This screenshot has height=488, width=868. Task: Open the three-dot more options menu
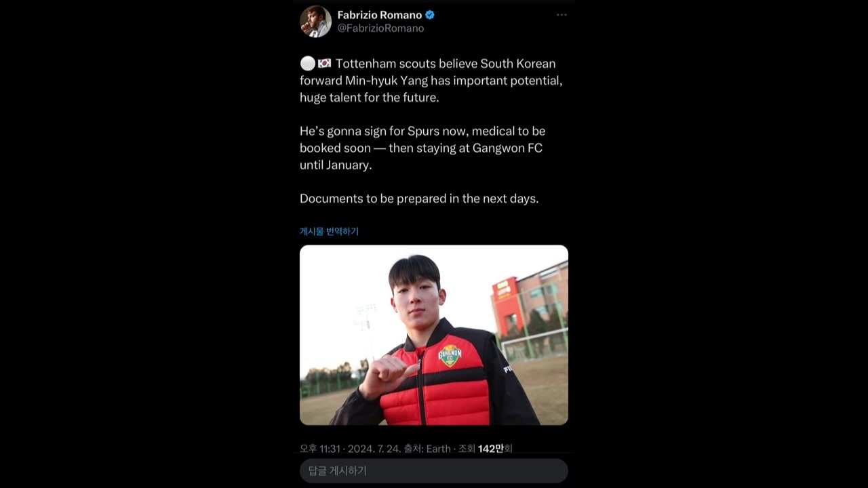(x=561, y=15)
